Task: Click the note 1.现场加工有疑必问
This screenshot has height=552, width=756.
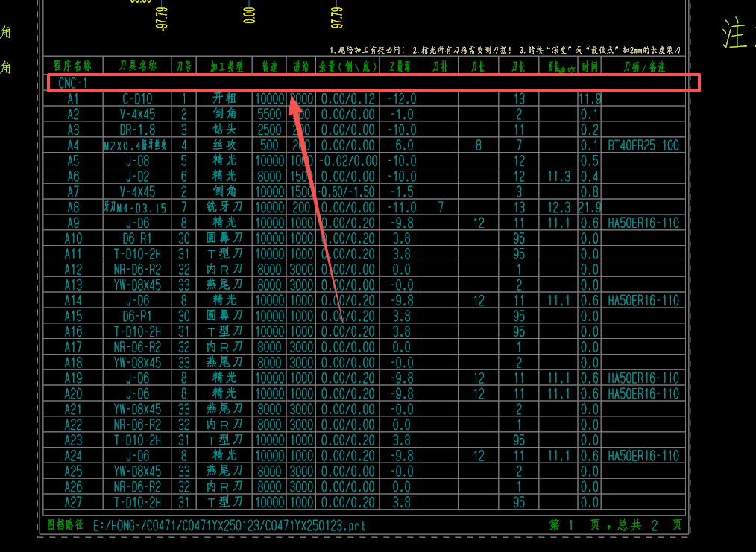Action: click(368, 50)
